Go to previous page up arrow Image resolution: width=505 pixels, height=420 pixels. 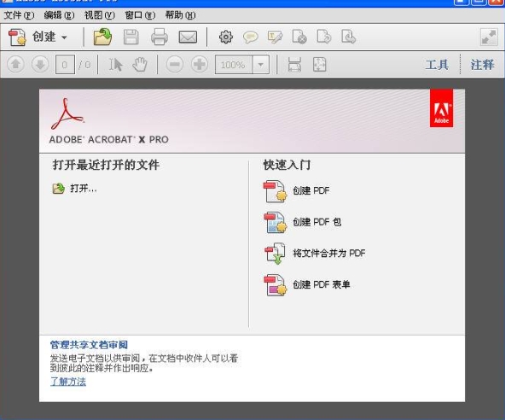(15, 65)
